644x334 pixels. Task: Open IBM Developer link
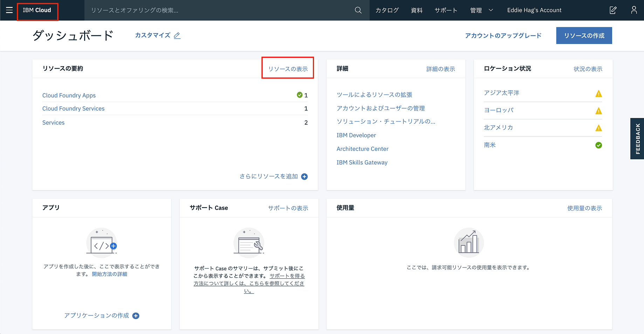coord(356,135)
